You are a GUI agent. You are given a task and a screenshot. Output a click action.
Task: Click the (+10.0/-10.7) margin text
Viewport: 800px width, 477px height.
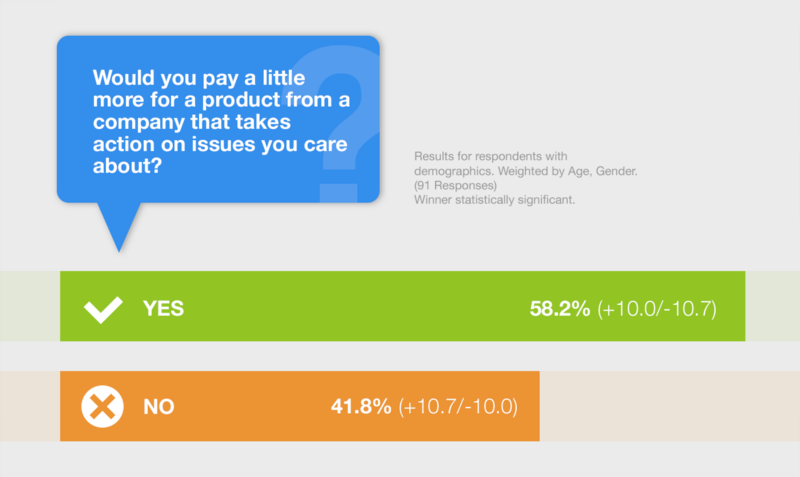657,309
